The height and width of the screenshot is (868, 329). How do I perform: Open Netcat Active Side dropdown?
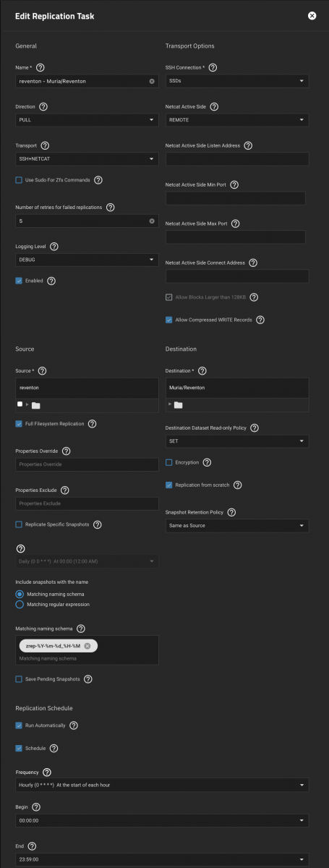pyautogui.click(x=237, y=120)
